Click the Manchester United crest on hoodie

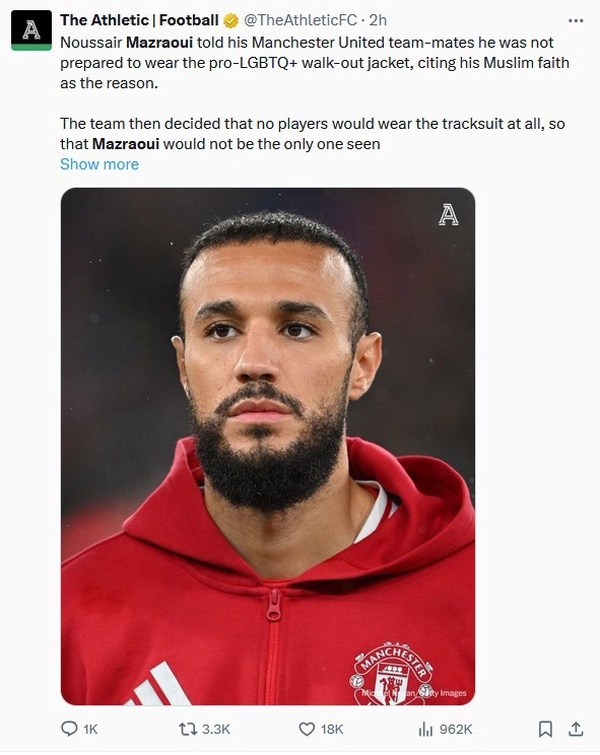(x=391, y=674)
